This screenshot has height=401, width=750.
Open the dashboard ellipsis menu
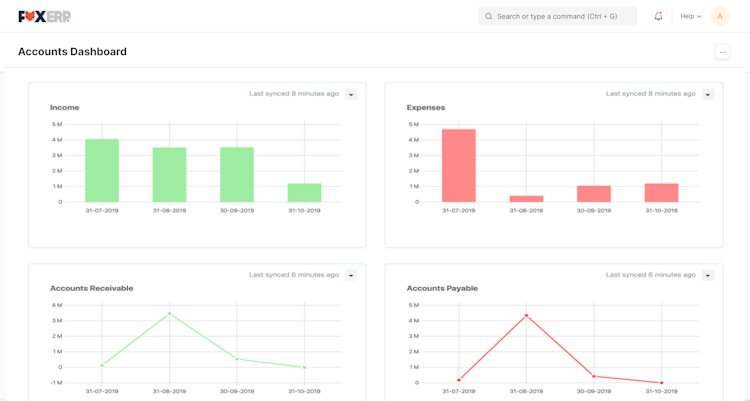tap(722, 52)
